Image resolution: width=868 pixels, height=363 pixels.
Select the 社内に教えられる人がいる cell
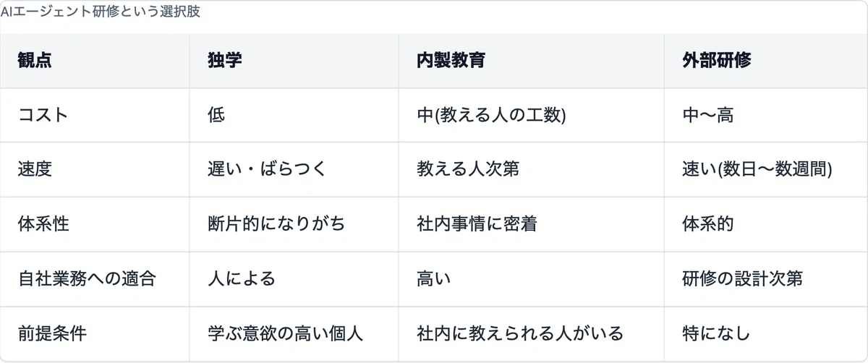click(520, 333)
